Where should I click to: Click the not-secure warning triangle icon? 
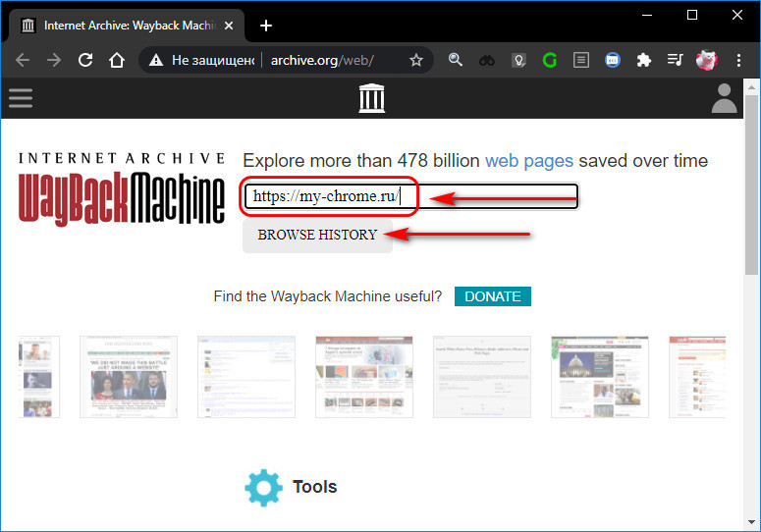pyautogui.click(x=156, y=60)
